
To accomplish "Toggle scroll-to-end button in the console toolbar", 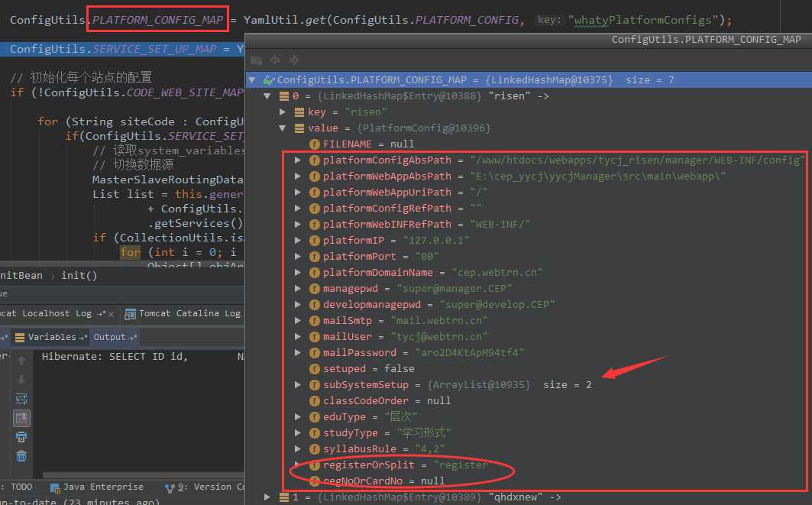I will coord(21,418).
